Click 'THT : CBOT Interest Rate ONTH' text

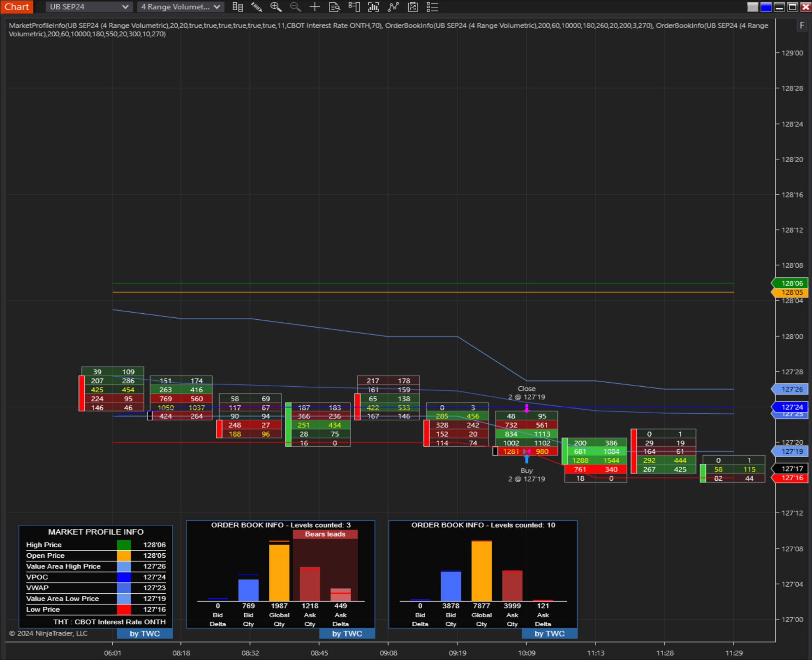[109, 622]
